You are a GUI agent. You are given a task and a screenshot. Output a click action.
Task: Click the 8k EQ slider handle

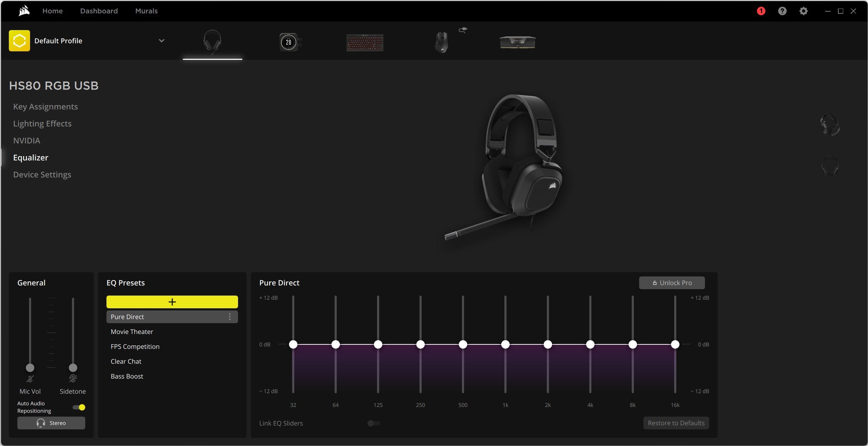pyautogui.click(x=633, y=344)
